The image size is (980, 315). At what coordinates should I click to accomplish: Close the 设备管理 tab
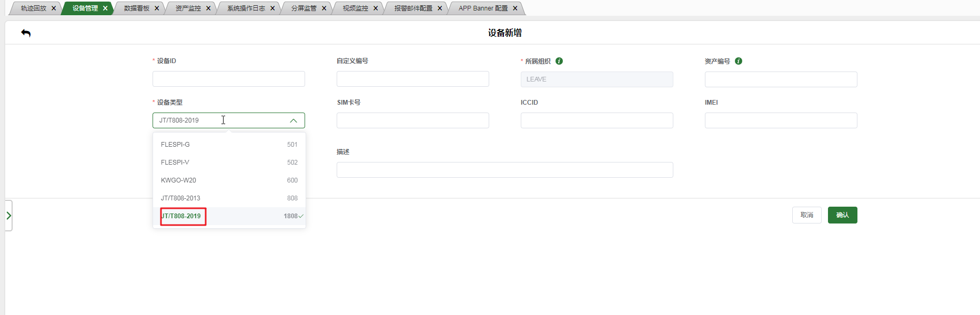point(105,8)
